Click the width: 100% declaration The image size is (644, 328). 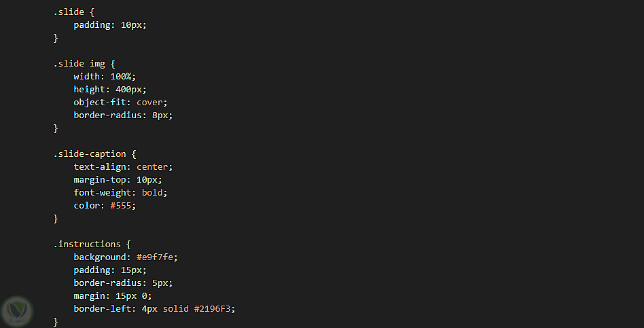tap(105, 77)
